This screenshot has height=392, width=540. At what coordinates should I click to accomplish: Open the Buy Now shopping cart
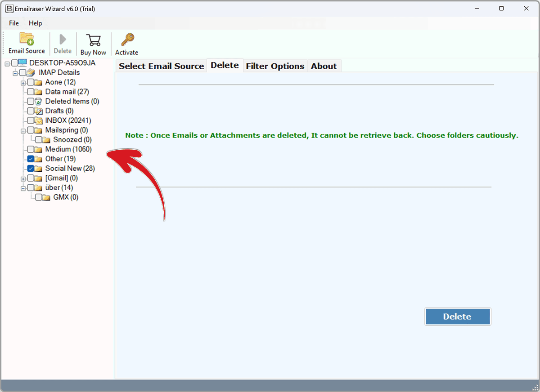93,40
